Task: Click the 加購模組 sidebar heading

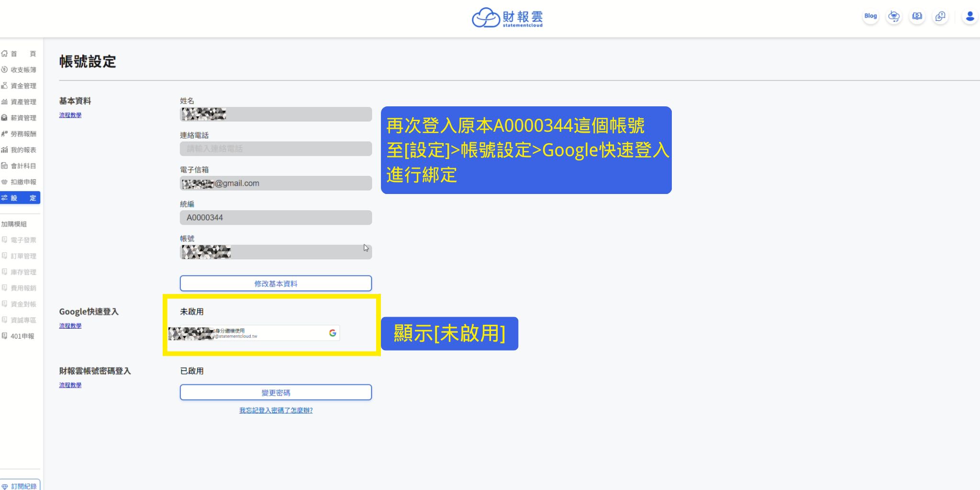Action: pos(14,224)
